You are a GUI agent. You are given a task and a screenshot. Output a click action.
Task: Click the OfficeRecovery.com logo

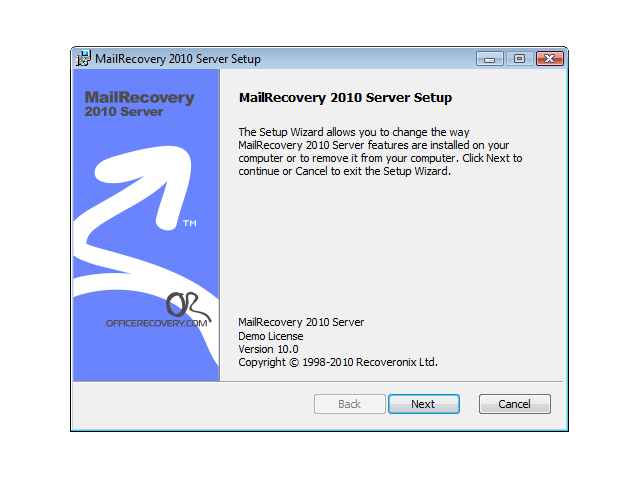158,310
